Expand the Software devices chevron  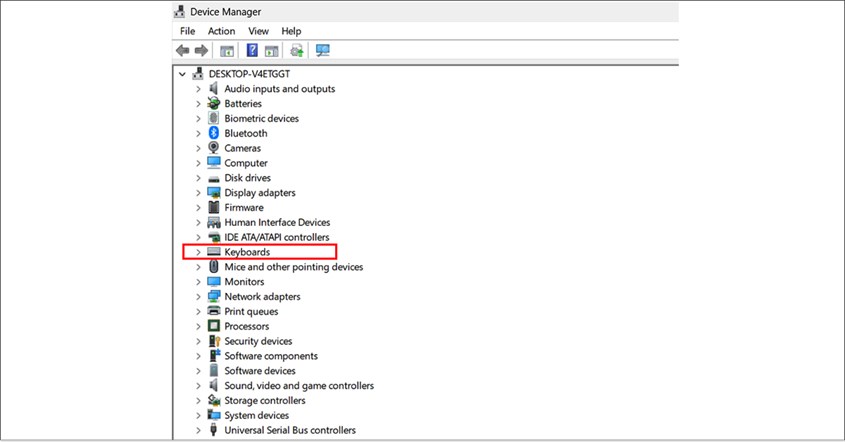(x=198, y=370)
